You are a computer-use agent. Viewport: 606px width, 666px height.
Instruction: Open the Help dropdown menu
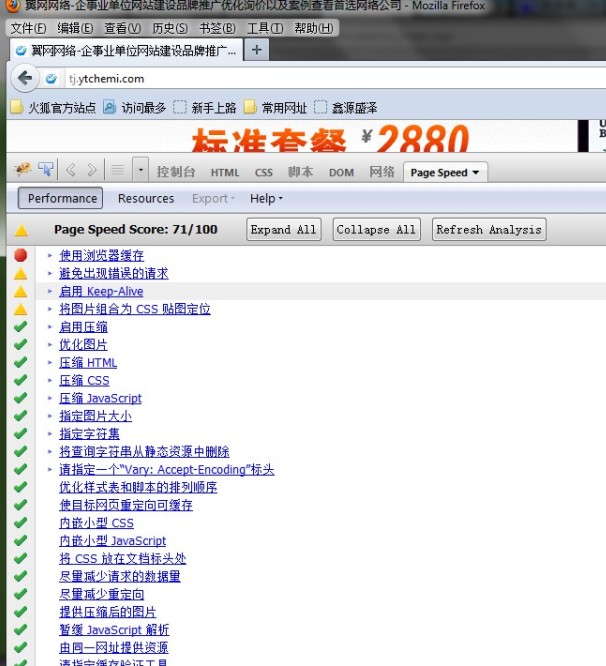266,199
